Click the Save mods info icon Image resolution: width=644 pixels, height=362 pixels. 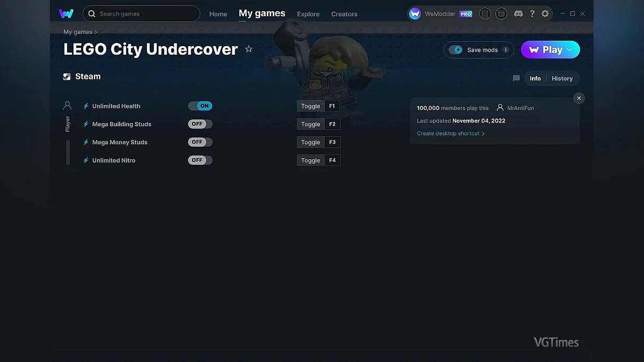pyautogui.click(x=506, y=50)
